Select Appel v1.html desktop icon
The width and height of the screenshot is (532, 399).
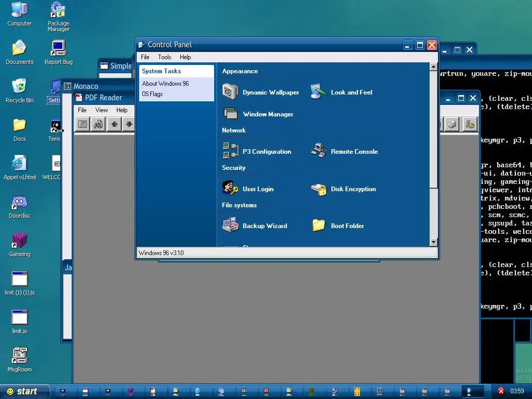pos(19,168)
